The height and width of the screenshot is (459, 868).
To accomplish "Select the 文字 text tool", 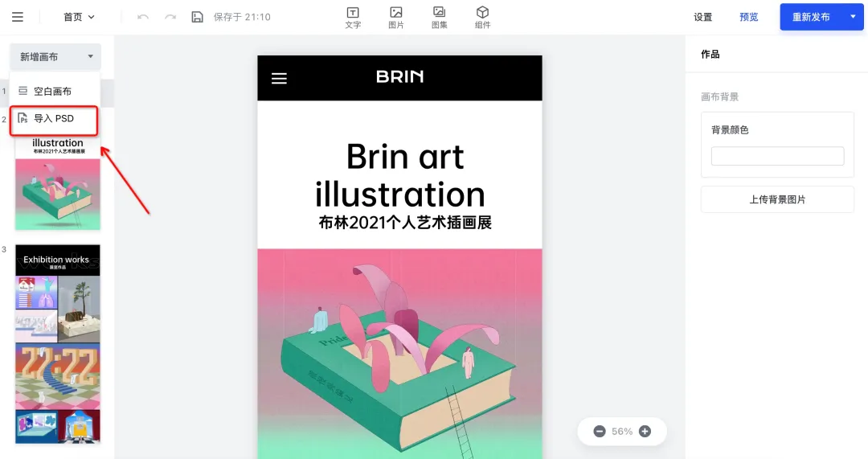I will [353, 18].
